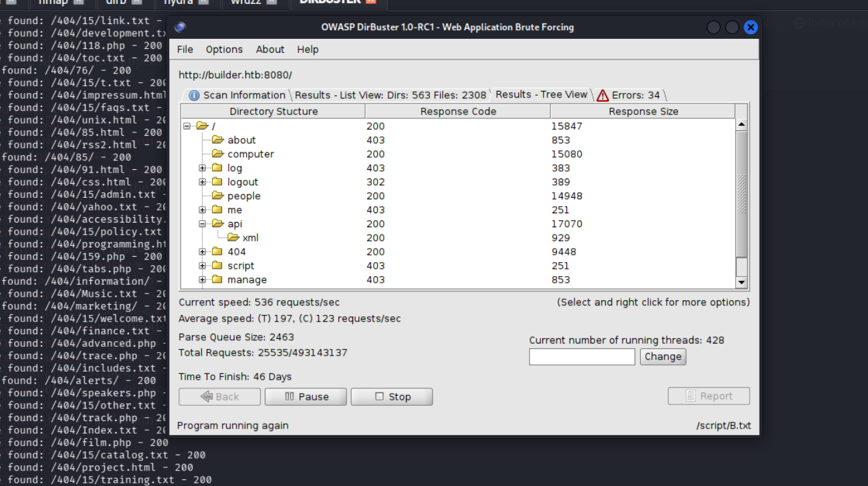The image size is (868, 486).
Task: Click the 'people' folder icon
Action: 217,196
